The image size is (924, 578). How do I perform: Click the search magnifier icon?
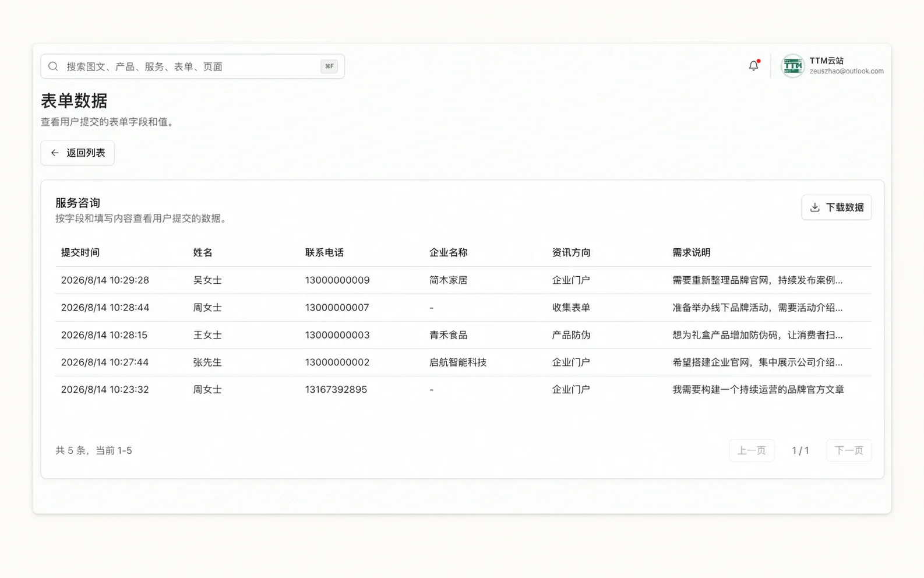[53, 66]
